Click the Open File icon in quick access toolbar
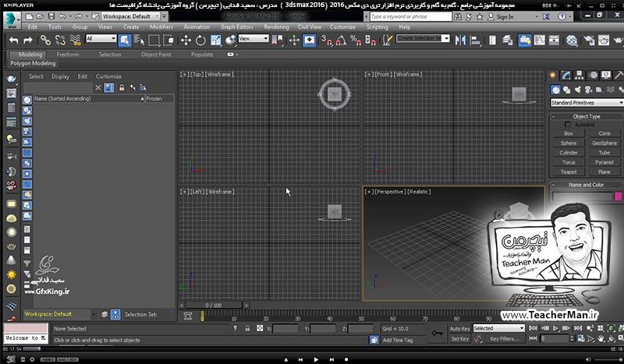 tap(41, 16)
